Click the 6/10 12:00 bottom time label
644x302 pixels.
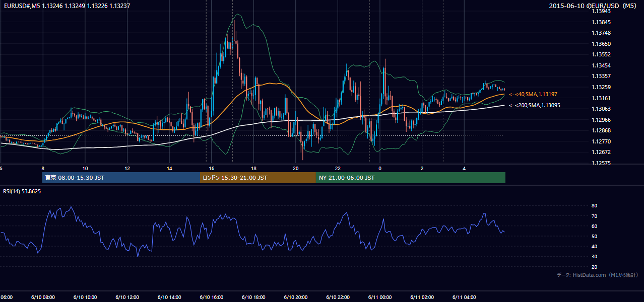(x=127, y=297)
